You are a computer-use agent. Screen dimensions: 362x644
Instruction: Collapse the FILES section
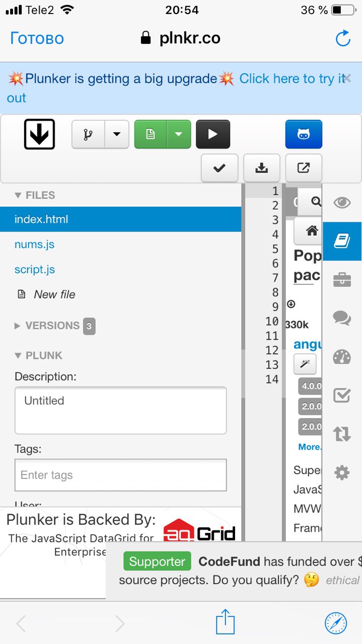35,195
